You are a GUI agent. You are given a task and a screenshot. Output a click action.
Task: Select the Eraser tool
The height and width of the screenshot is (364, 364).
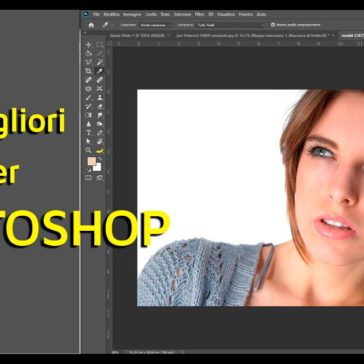point(100,107)
